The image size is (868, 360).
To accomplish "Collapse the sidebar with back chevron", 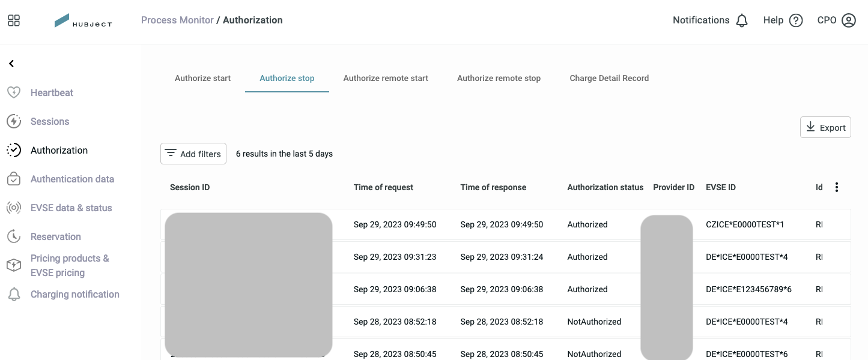I will click(x=11, y=64).
